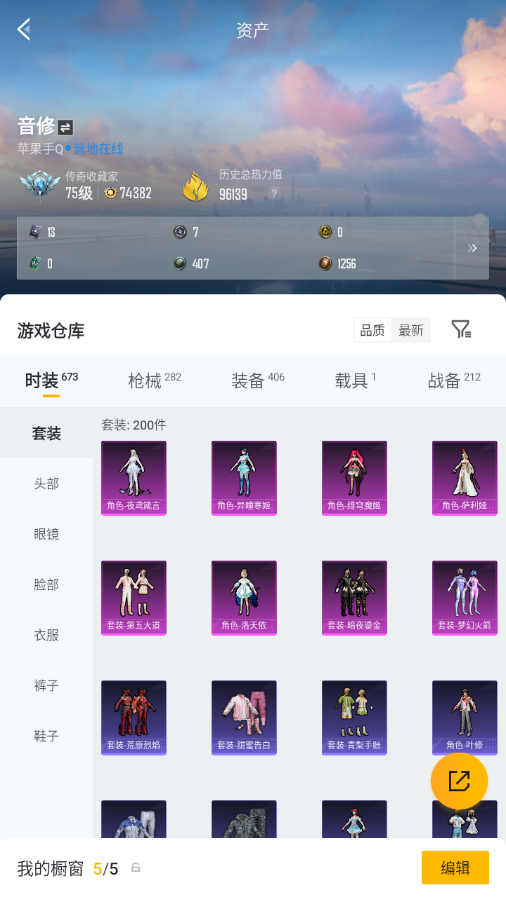Viewport: 506px width, 897px height.
Task: Sort warehouse by 品质
Action: pyautogui.click(x=372, y=330)
